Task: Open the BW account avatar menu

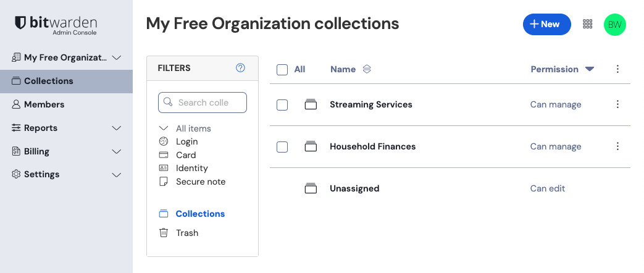Action: [x=614, y=25]
